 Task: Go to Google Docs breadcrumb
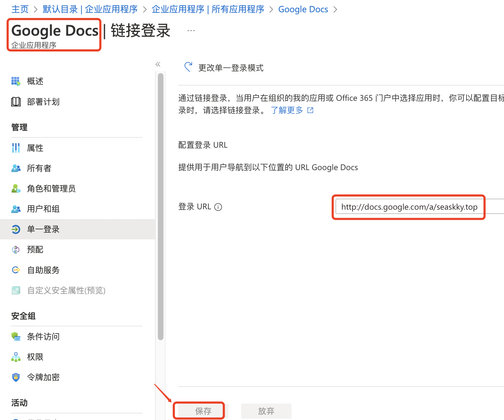303,9
